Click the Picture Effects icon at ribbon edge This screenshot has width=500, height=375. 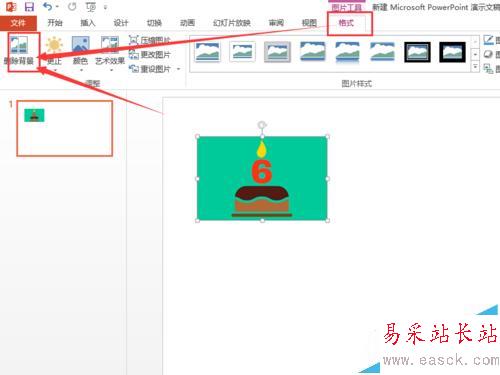click(489, 54)
